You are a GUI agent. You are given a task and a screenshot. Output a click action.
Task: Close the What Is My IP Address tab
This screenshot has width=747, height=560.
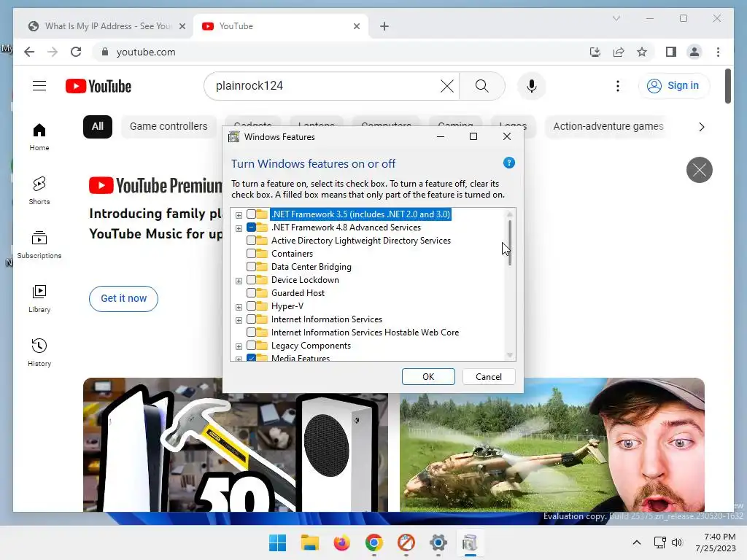[x=182, y=26]
